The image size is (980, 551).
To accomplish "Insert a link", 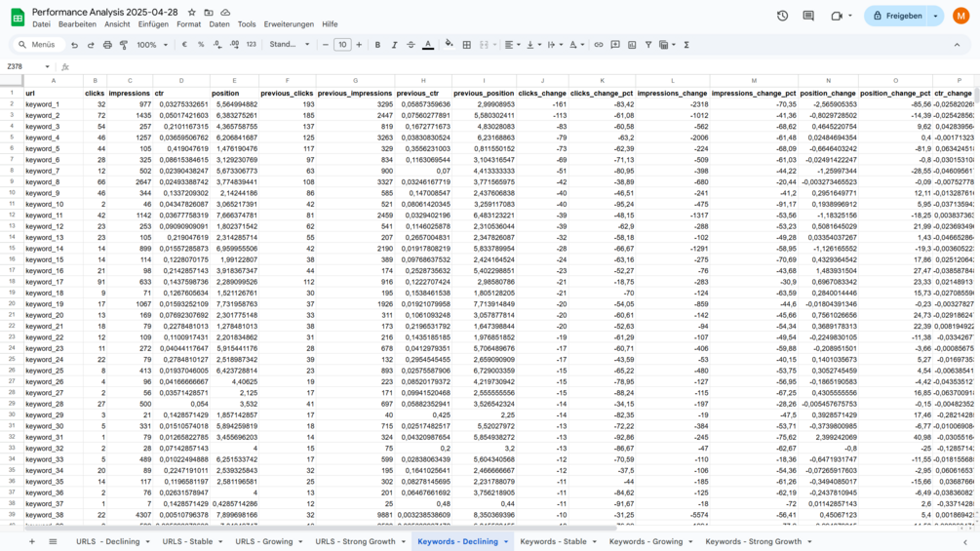I will (598, 45).
